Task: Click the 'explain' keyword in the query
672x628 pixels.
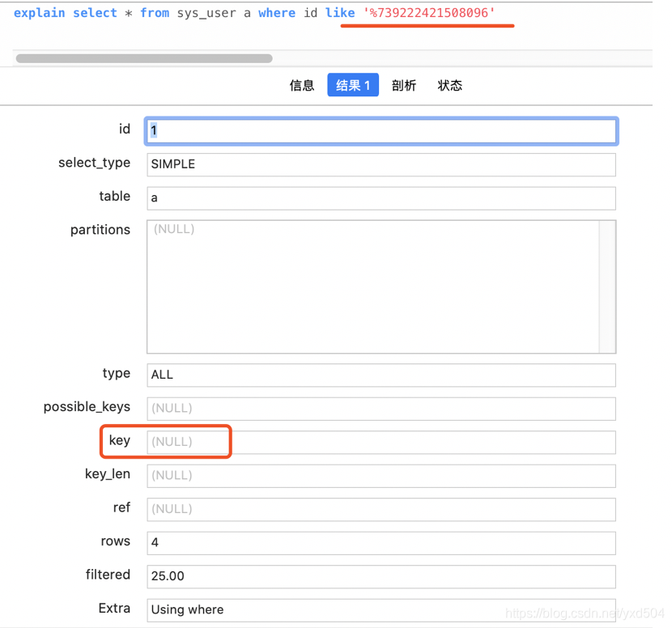Action: click(40, 13)
